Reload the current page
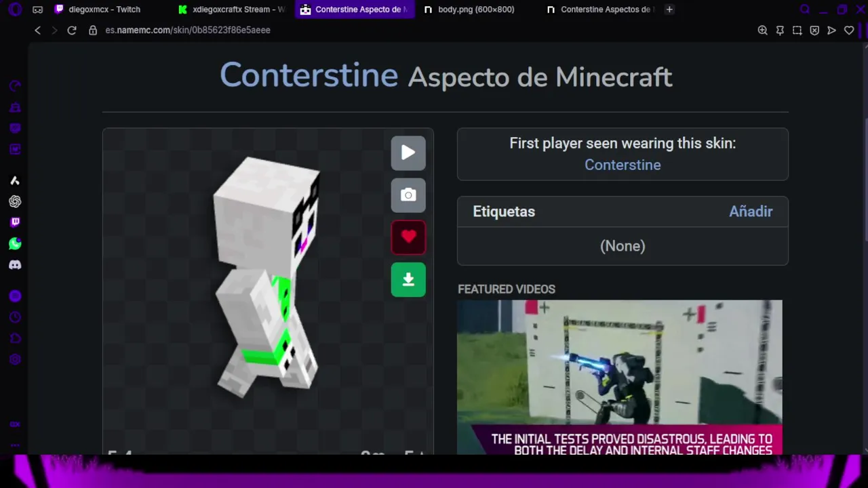The width and height of the screenshot is (868, 488). click(72, 30)
